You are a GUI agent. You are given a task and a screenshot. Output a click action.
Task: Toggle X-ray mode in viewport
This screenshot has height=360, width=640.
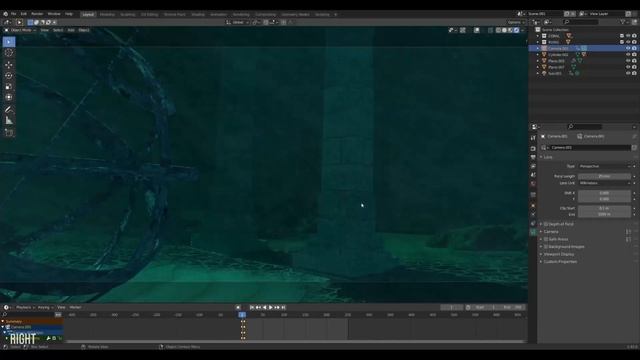pyautogui.click(x=490, y=30)
